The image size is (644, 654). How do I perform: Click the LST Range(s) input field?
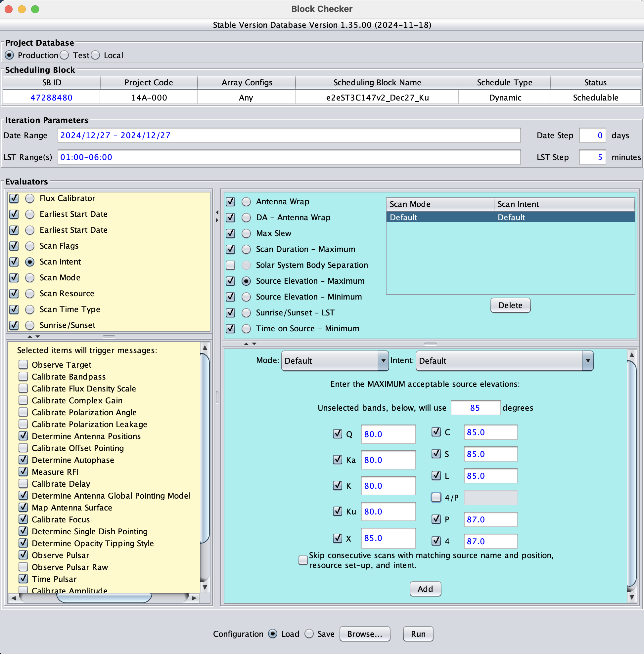pos(289,157)
